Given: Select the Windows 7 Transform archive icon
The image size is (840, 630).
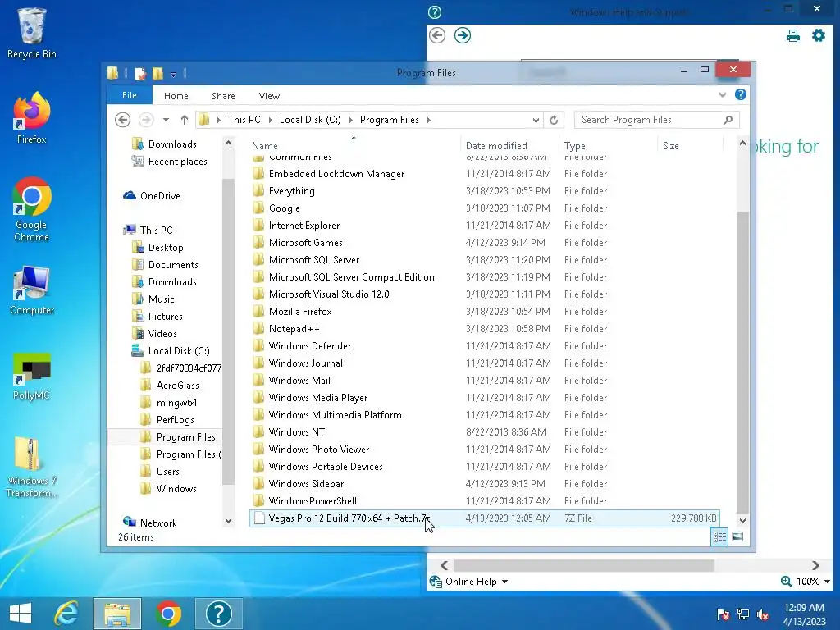Looking at the screenshot, I should click(31, 467).
